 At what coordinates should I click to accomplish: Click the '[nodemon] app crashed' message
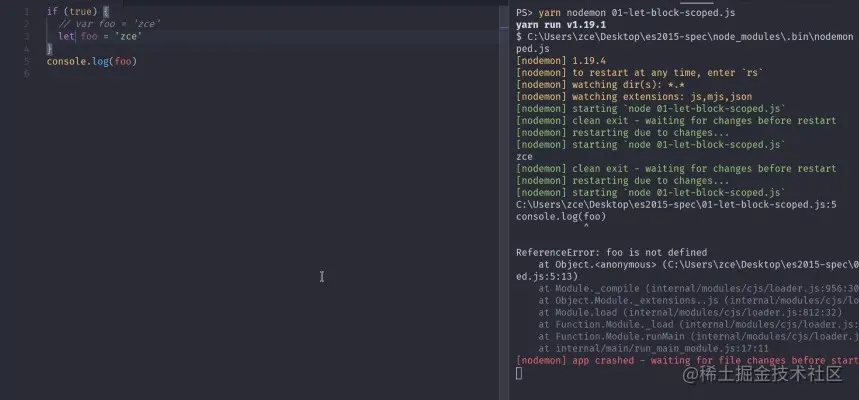(687, 361)
